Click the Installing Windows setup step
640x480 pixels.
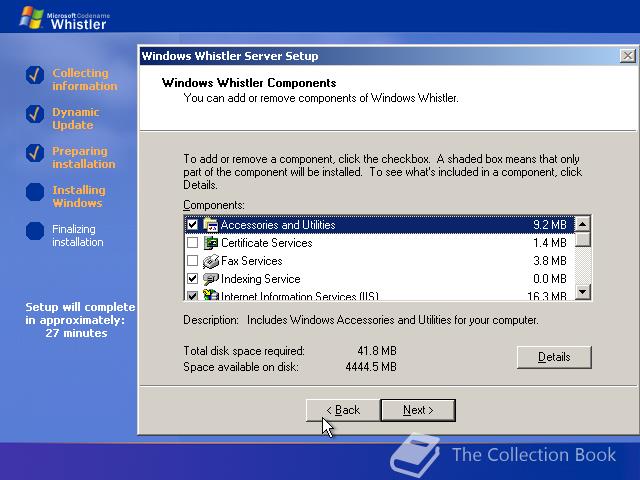pyautogui.click(x=79, y=196)
